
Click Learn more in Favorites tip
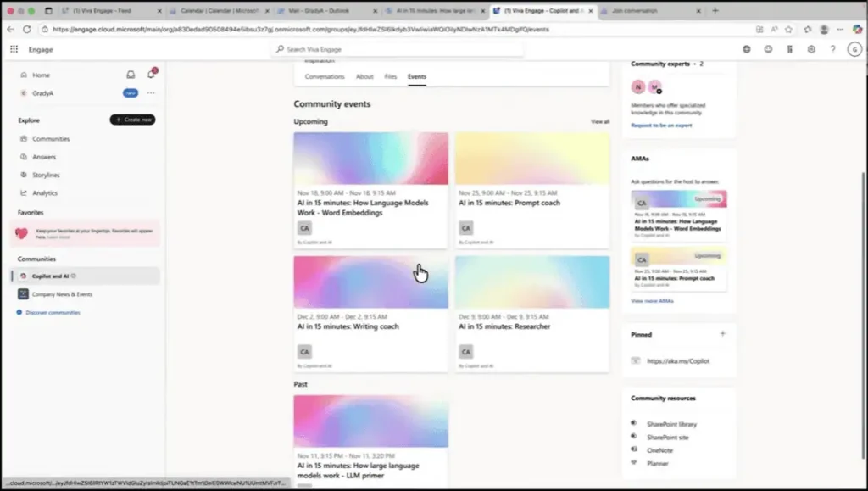coord(58,237)
